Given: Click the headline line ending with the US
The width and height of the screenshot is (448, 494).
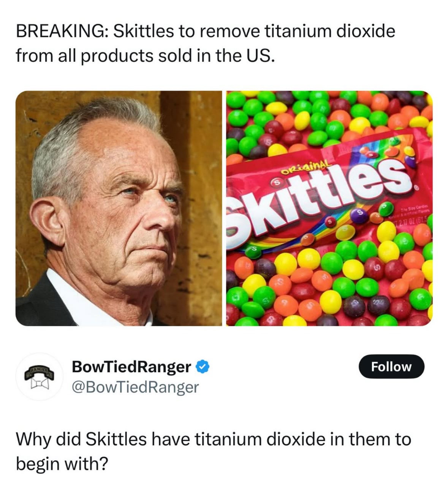Looking at the screenshot, I should (x=145, y=56).
